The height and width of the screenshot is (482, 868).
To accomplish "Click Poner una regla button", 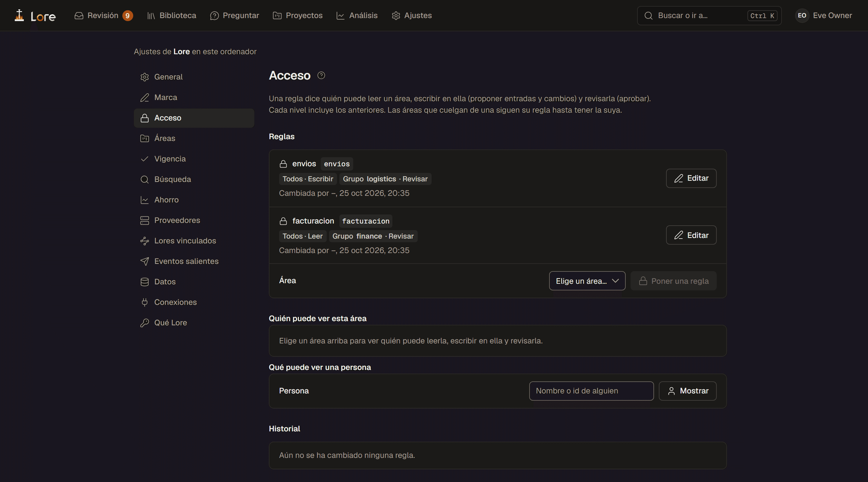I will [673, 281].
